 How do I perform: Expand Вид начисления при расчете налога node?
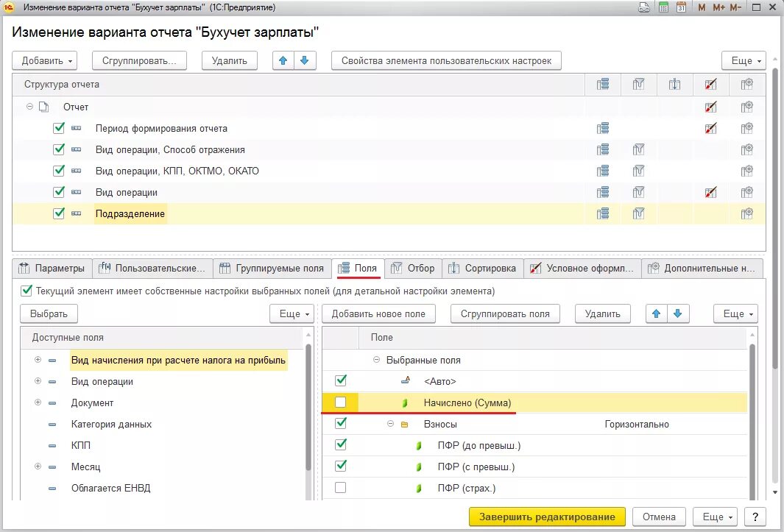(x=38, y=360)
